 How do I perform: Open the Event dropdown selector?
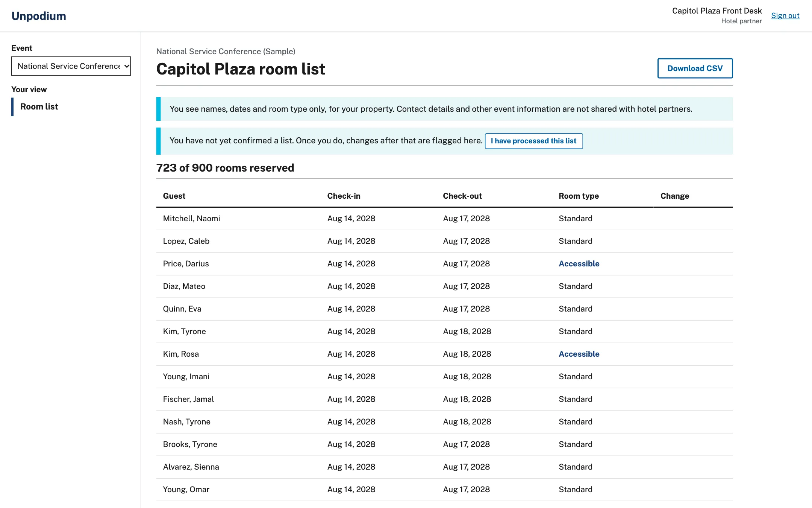click(71, 66)
